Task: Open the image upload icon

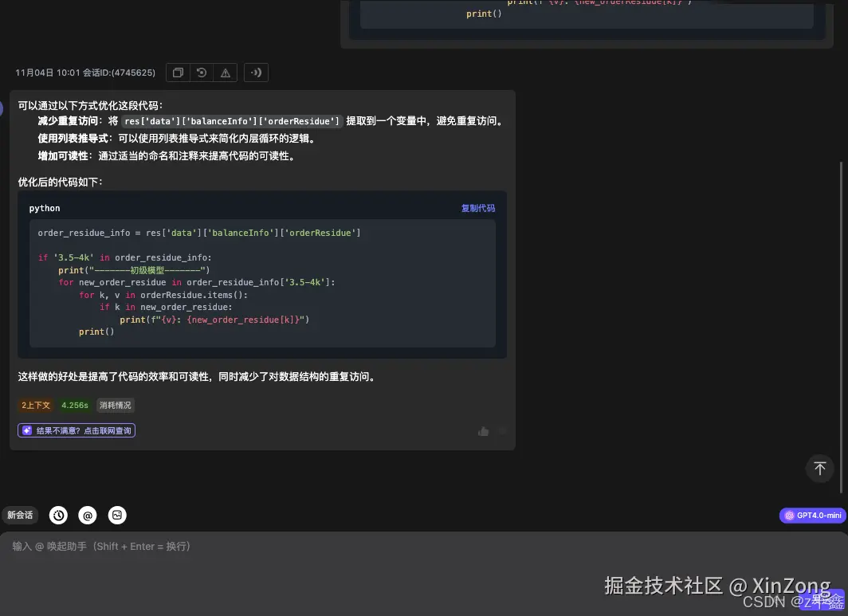Action: click(x=117, y=515)
